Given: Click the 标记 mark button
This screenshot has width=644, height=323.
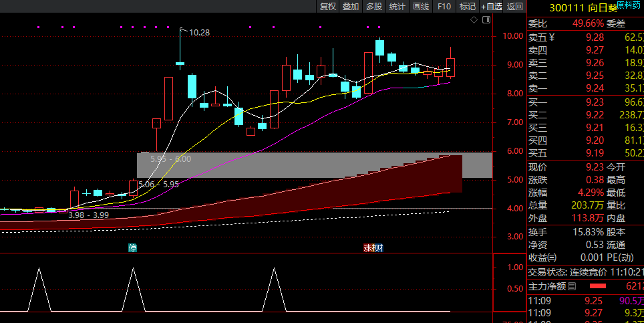Looking at the screenshot, I should pos(468,6).
